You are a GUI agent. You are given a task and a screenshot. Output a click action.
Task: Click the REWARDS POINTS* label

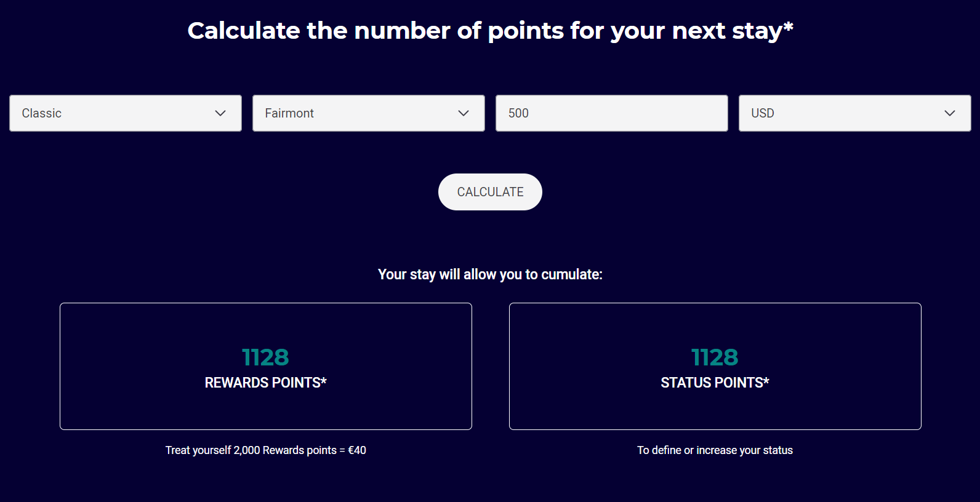coord(265,382)
